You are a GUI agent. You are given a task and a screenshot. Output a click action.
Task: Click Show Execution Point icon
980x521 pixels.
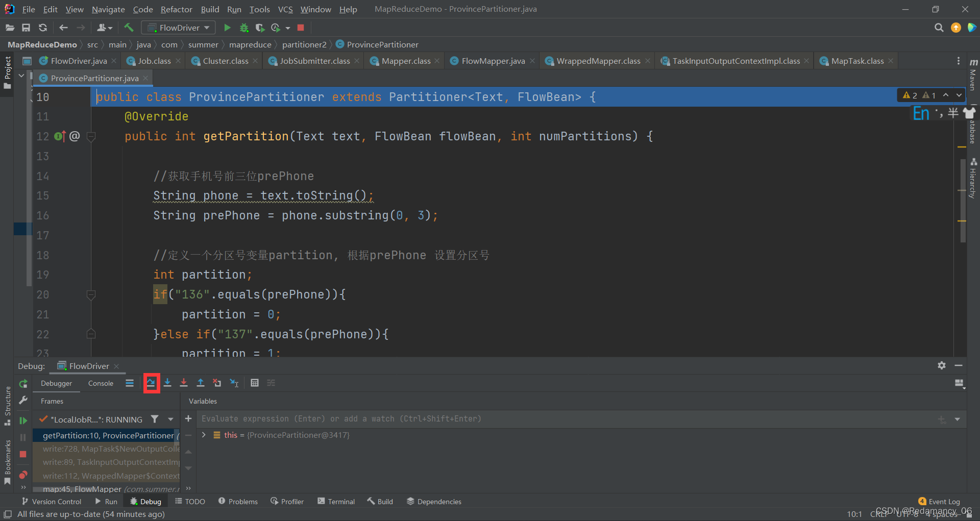click(x=130, y=383)
